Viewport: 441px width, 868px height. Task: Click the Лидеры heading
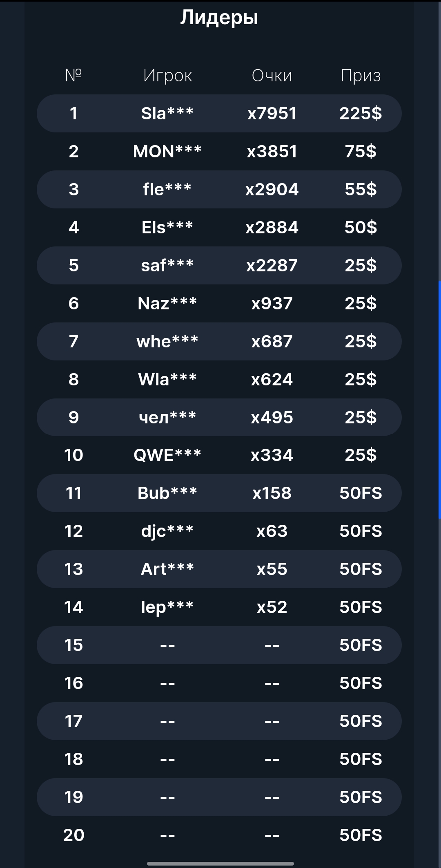point(219,18)
